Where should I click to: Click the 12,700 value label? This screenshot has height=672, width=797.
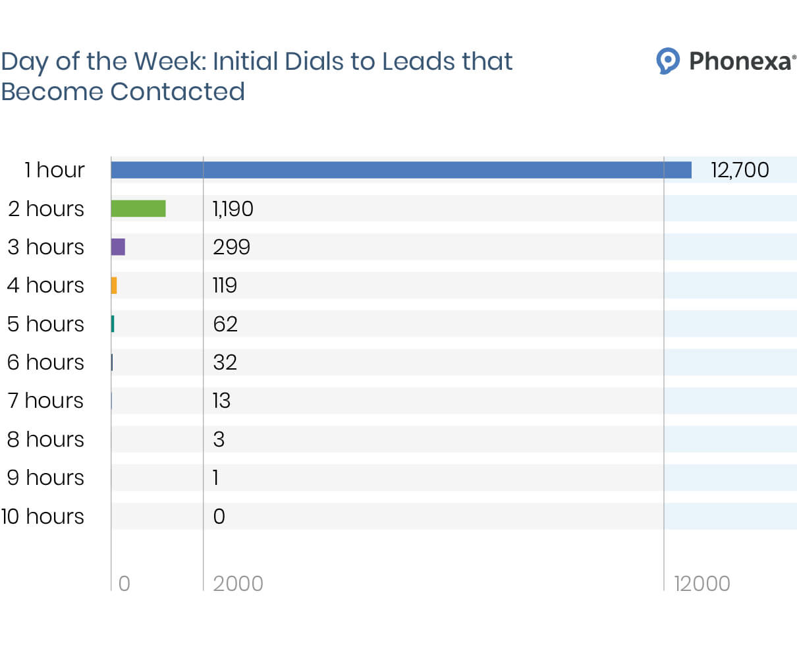pyautogui.click(x=740, y=170)
